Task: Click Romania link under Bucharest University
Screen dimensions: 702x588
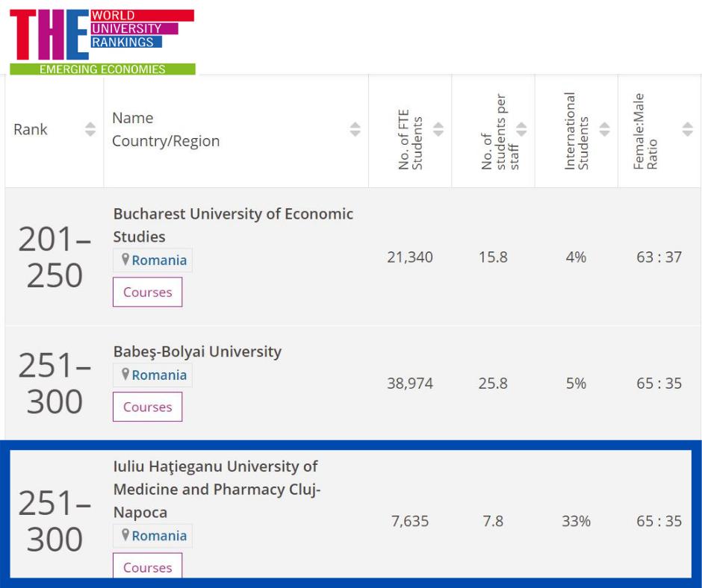Action: [x=159, y=260]
